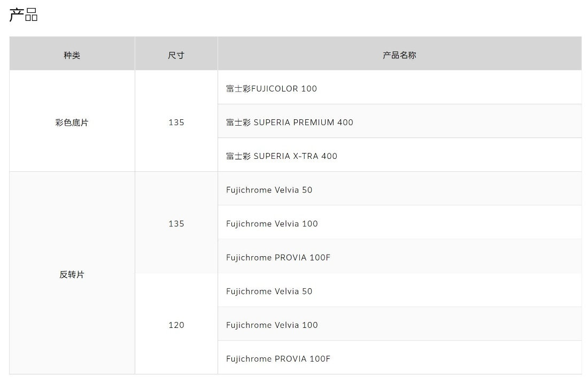Select the SUPERIA X-TRA 400 product name
The width and height of the screenshot is (588, 383).
click(x=295, y=156)
